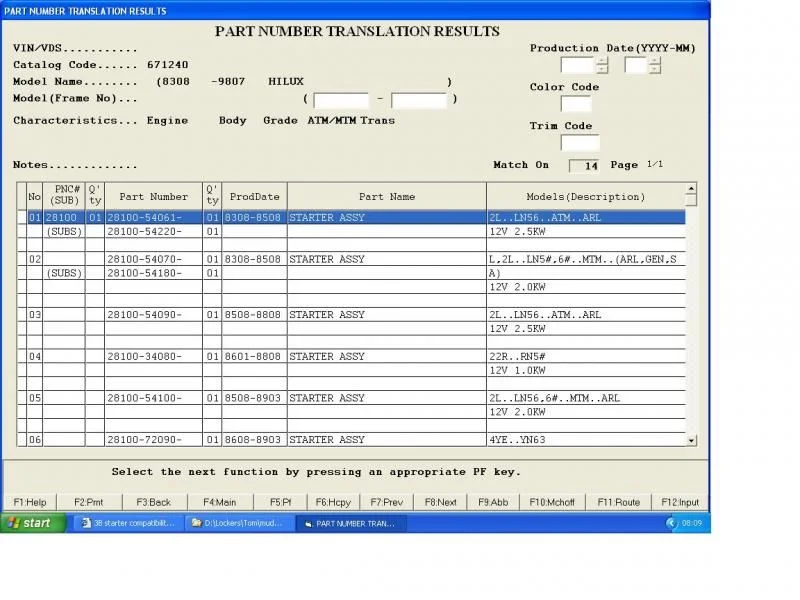Image resolution: width=800 pixels, height=600 pixels.
Task: Click ProdDate 8601-8808 cell
Action: click(253, 357)
